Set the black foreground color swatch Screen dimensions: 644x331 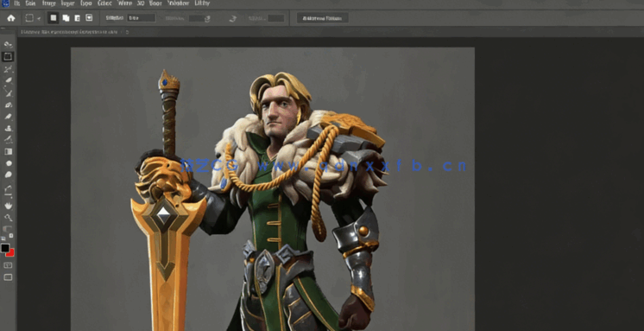(5, 248)
